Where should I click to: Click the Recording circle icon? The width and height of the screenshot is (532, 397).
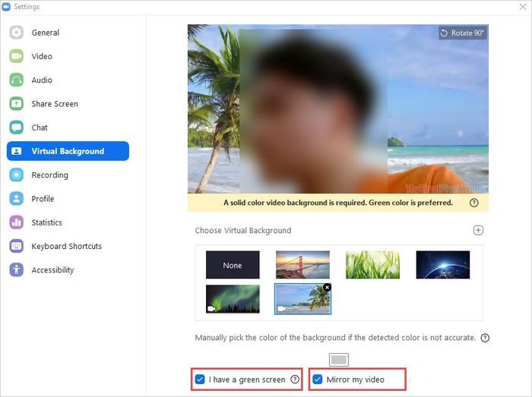pos(16,175)
